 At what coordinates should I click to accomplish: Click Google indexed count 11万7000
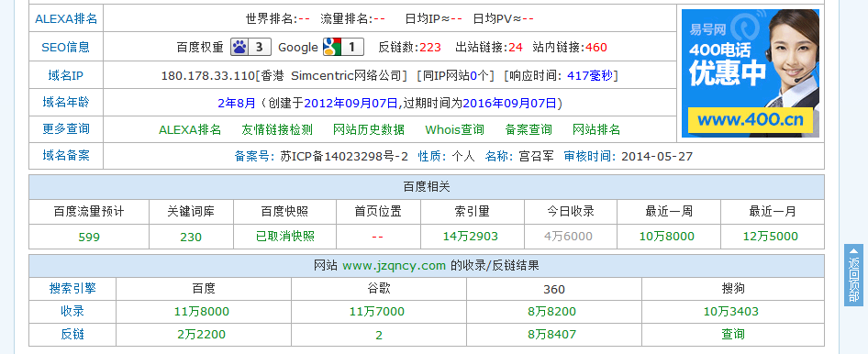[x=377, y=312]
